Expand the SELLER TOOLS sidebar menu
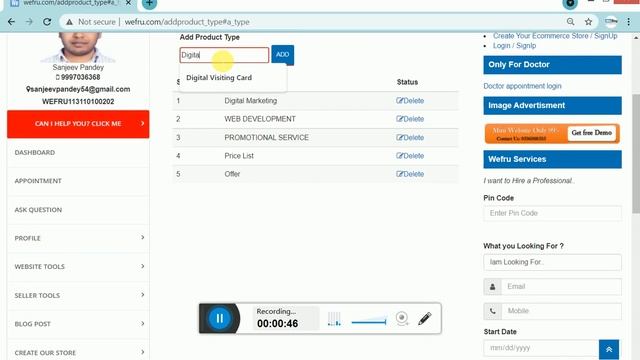 (x=78, y=295)
